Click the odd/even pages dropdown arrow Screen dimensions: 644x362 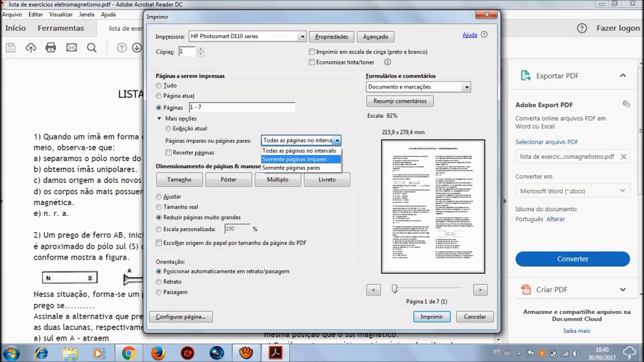coord(337,141)
